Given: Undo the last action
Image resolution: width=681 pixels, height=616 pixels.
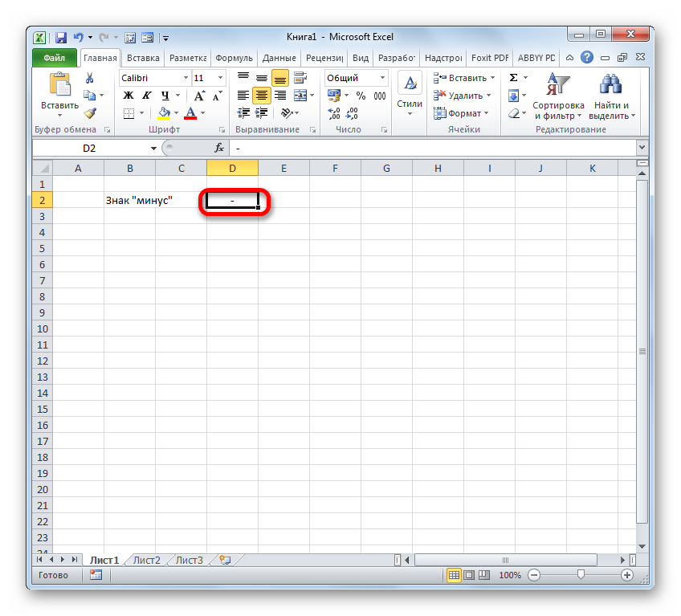Looking at the screenshot, I should pyautogui.click(x=78, y=38).
